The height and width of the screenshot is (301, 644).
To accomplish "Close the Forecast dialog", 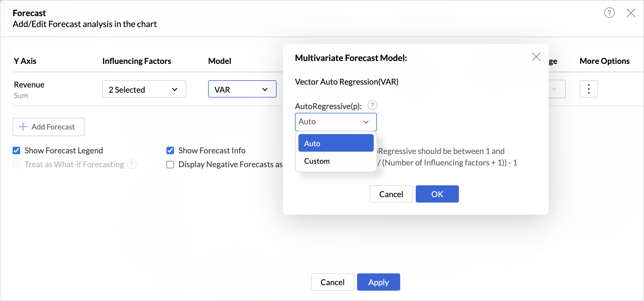I will (x=631, y=13).
